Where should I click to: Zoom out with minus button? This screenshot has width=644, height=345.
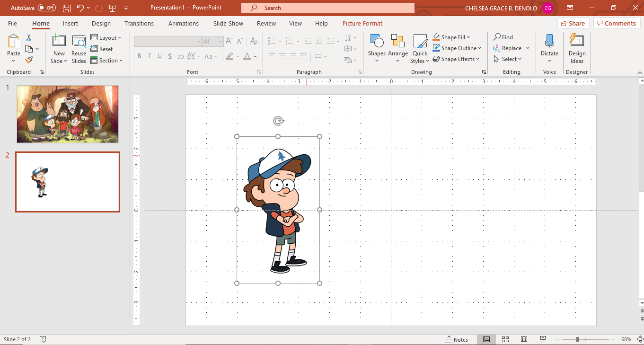point(557,339)
